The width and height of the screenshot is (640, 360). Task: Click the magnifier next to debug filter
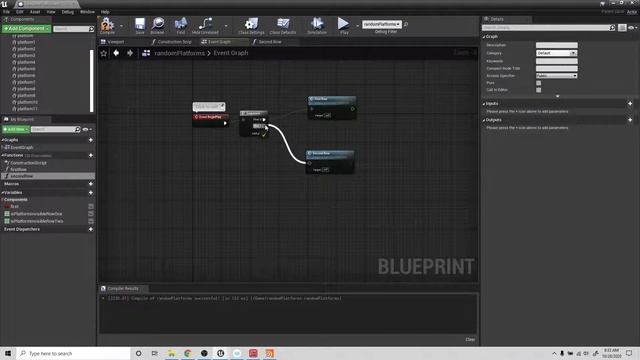click(x=406, y=24)
